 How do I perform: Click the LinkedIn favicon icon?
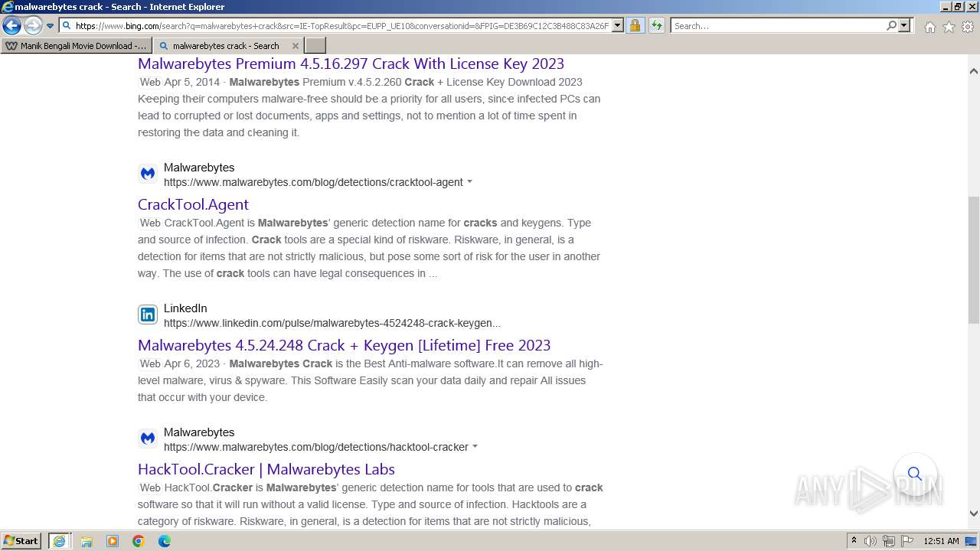click(148, 315)
